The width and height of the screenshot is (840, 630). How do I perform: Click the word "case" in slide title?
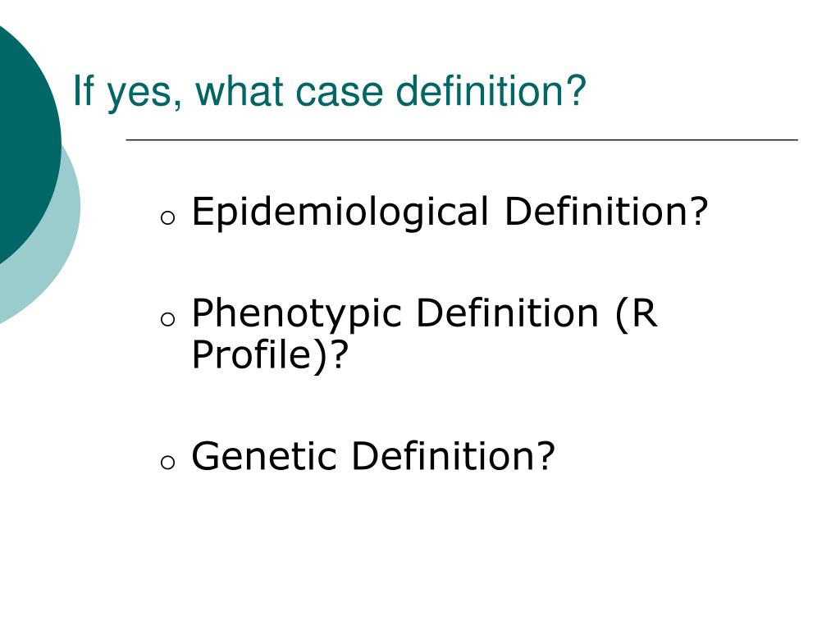click(339, 93)
